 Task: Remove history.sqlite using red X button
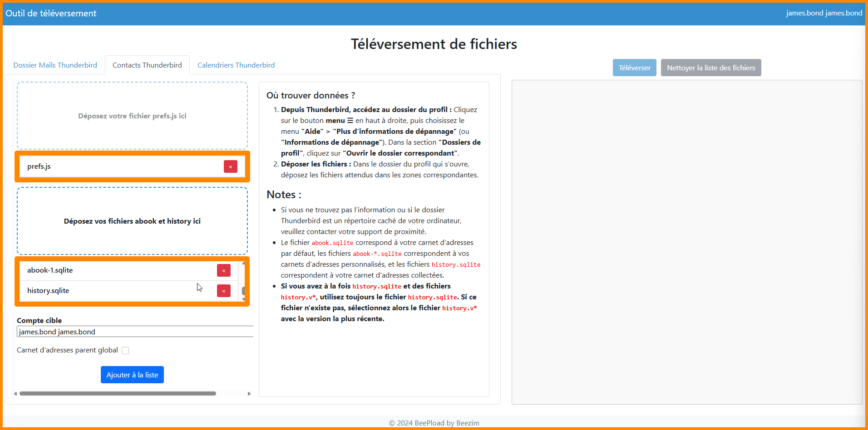point(223,291)
